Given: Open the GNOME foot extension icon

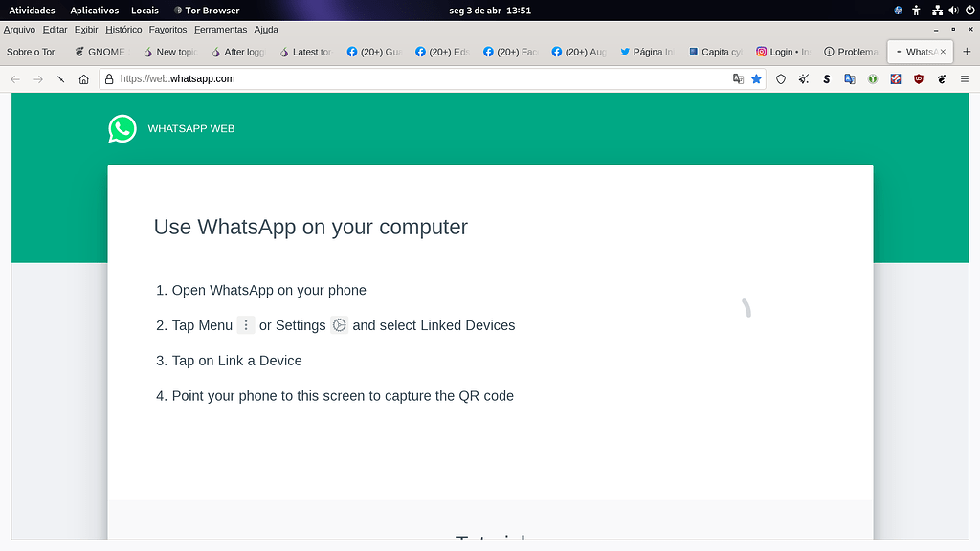Looking at the screenshot, I should pos(942,79).
